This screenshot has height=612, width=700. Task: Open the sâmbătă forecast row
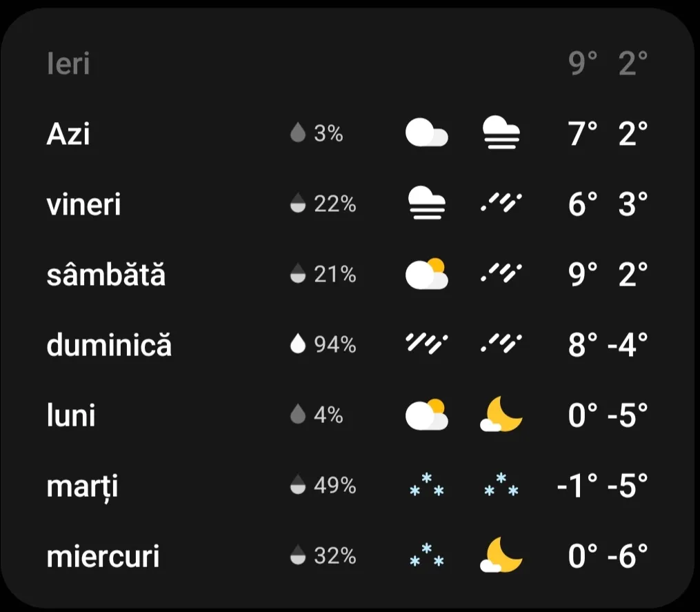coord(106,275)
